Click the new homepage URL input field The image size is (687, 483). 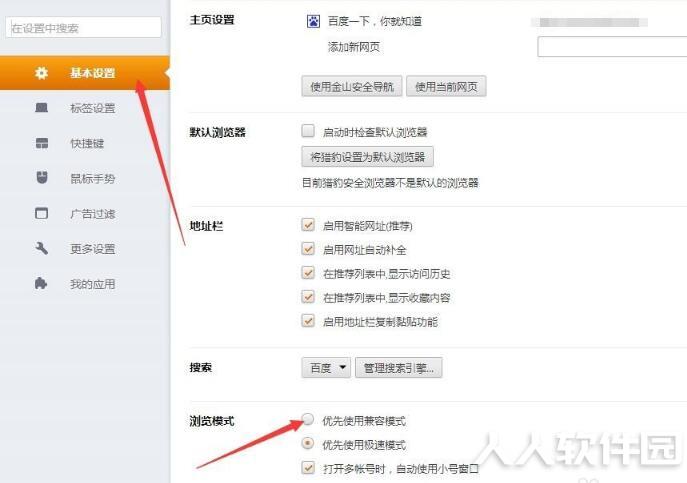point(612,46)
